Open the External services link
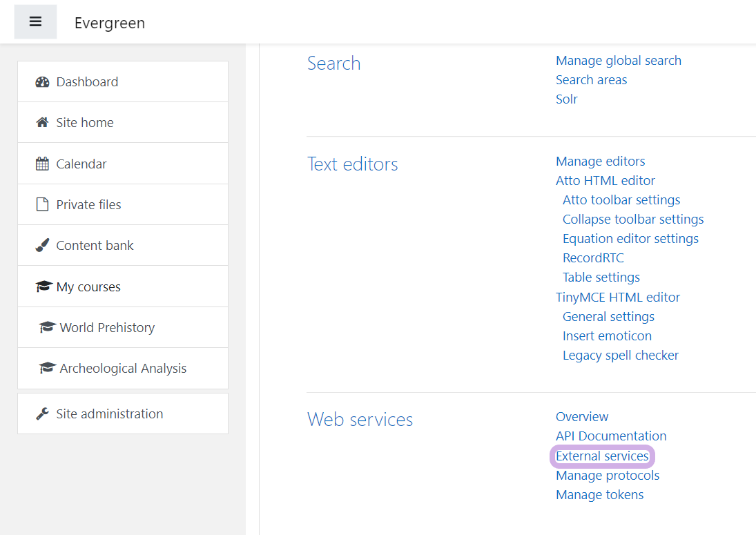756x535 pixels. click(x=602, y=456)
